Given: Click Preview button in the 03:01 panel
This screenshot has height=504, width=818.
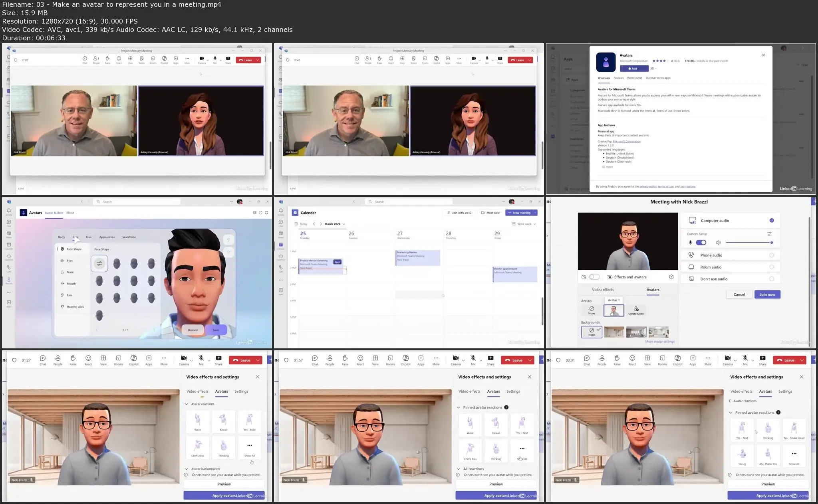Looking at the screenshot, I should point(768,484).
